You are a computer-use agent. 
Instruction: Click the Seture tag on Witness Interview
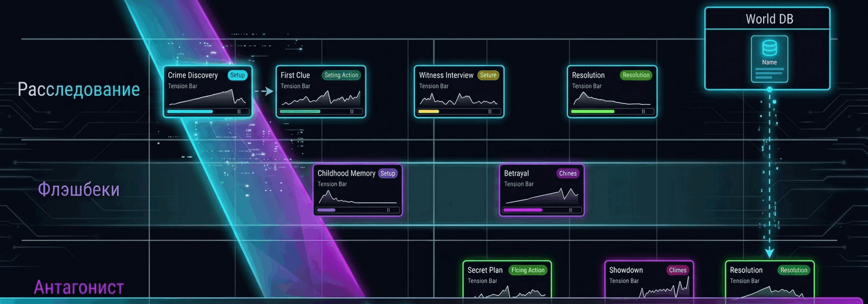click(488, 75)
